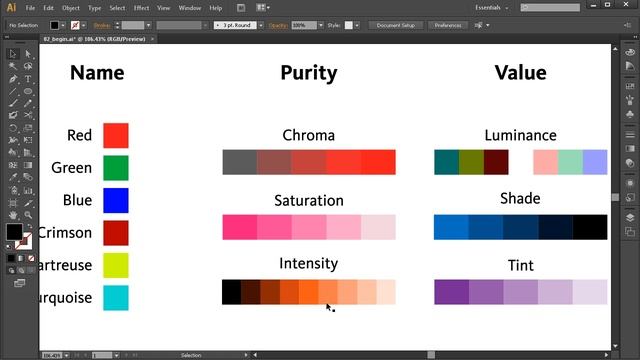640x360 pixels.
Task: Select the Zoom magnifier tool
Action: click(28, 215)
